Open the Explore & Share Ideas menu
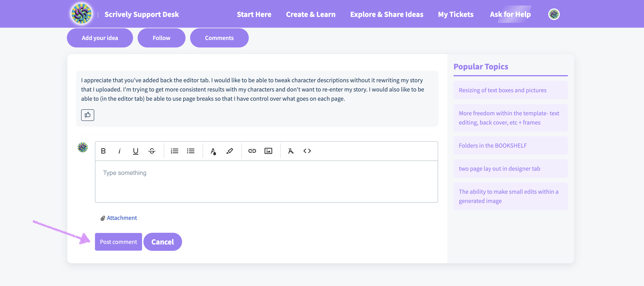 pyautogui.click(x=387, y=14)
